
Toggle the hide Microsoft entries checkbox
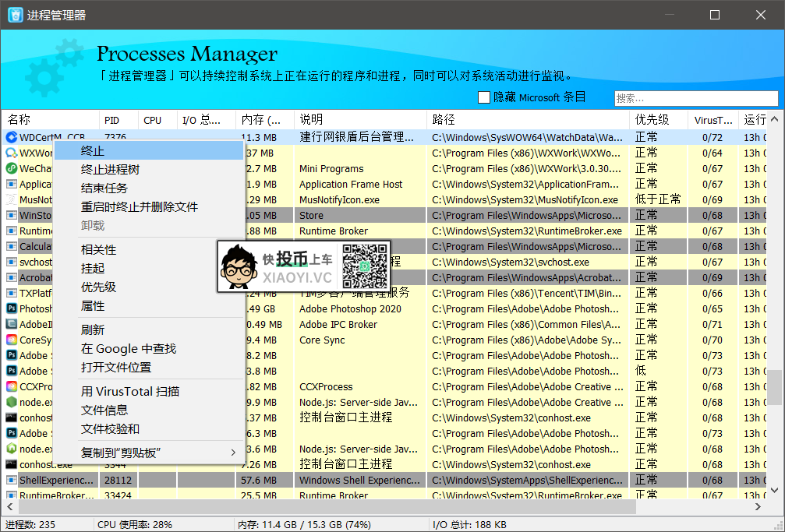pyautogui.click(x=483, y=97)
